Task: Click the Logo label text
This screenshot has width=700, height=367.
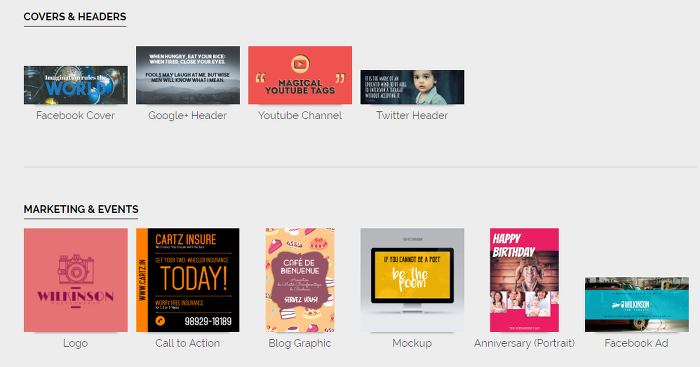Action: (x=75, y=343)
